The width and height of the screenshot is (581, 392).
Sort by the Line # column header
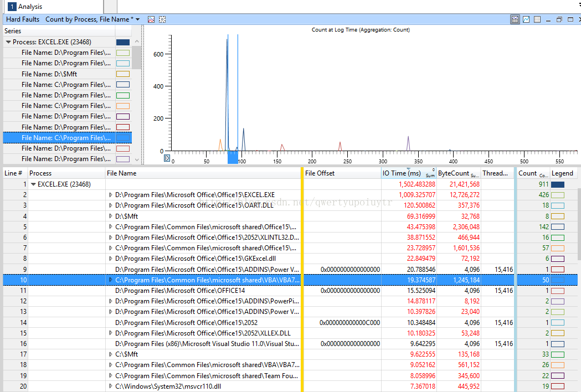(x=15, y=173)
